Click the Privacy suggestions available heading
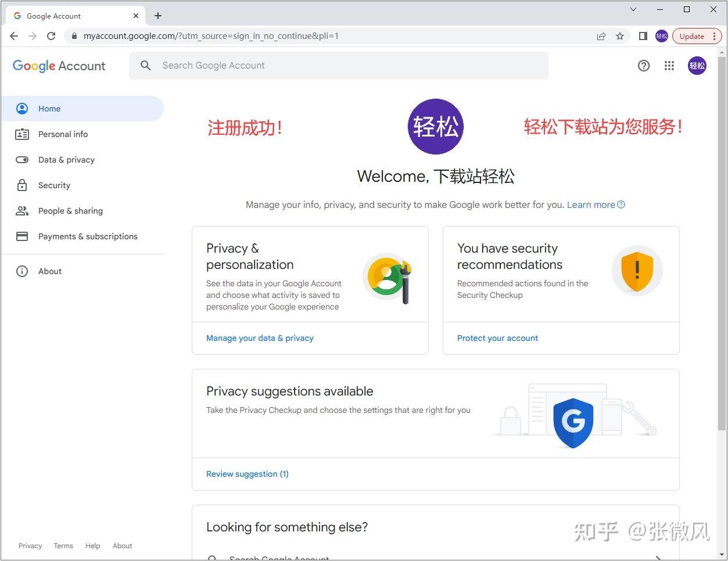This screenshot has height=561, width=728. [x=290, y=391]
